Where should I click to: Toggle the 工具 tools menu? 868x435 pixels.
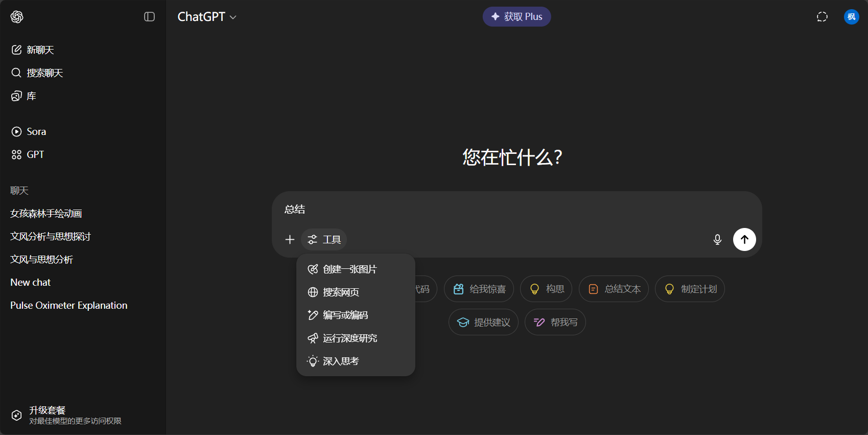pyautogui.click(x=324, y=239)
